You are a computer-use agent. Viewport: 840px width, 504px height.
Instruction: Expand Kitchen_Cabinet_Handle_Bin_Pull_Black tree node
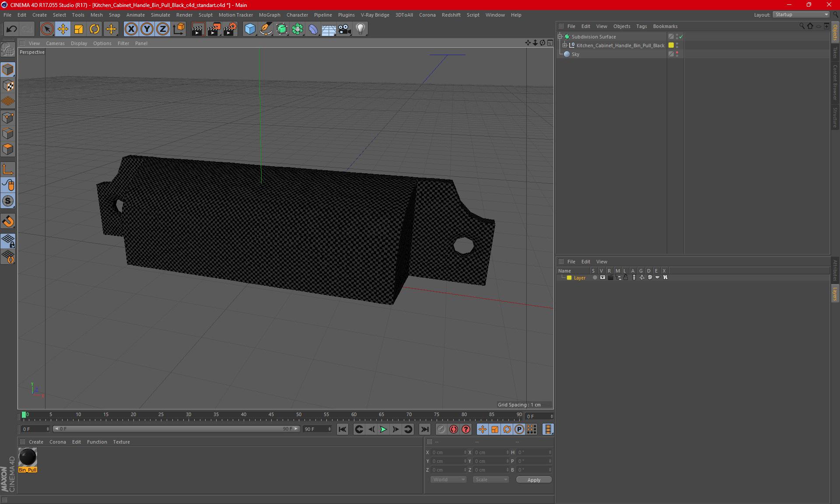[x=565, y=45]
